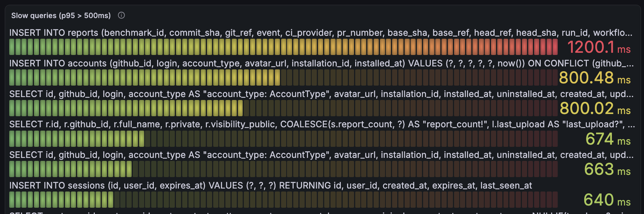Select the INSERT INTO sessions query text
Screen dimensions: 644x214
[271, 186]
